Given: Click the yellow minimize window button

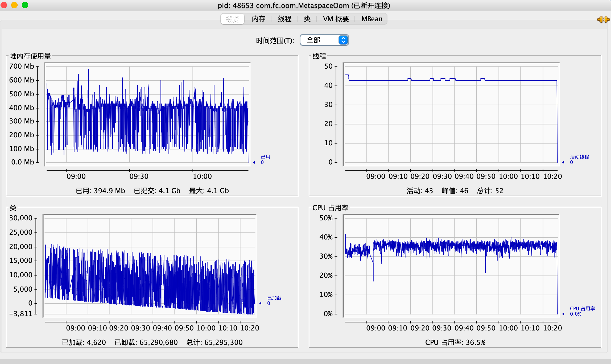Looking at the screenshot, I should coord(14,5).
